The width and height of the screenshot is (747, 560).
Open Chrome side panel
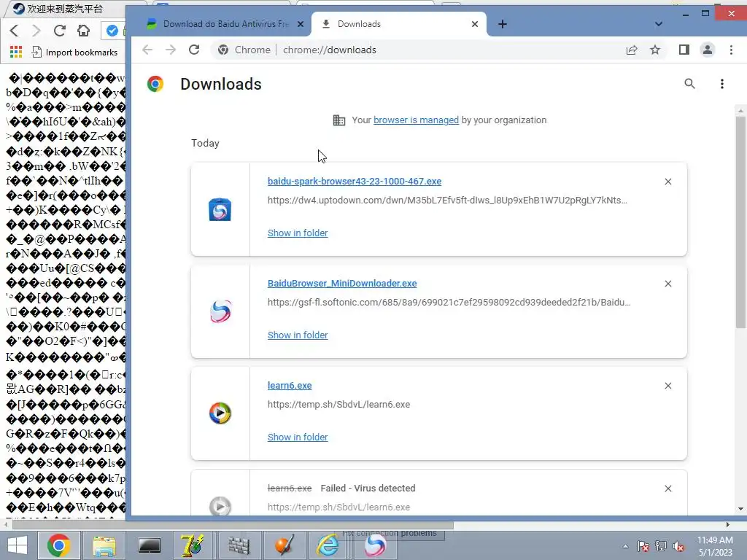point(684,50)
